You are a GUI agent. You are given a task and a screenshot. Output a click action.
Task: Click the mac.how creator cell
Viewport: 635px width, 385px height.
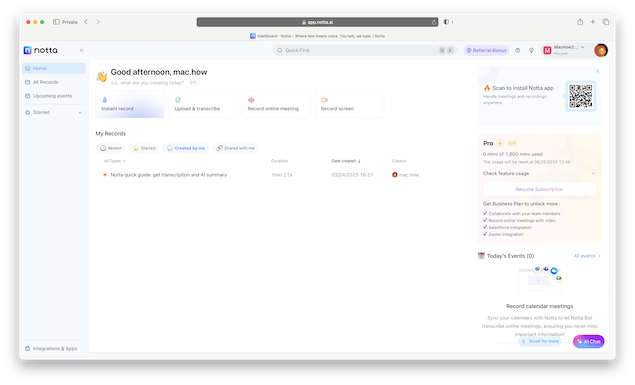coord(405,175)
